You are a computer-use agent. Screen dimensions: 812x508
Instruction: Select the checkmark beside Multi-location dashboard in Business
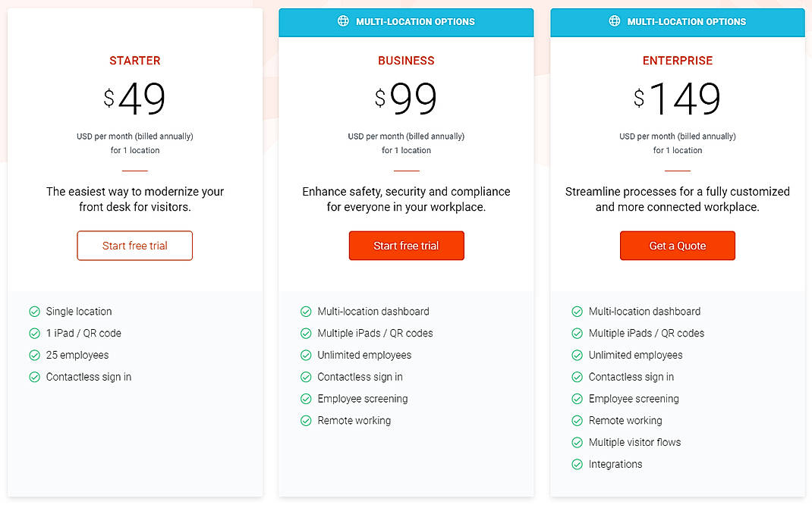click(x=306, y=311)
